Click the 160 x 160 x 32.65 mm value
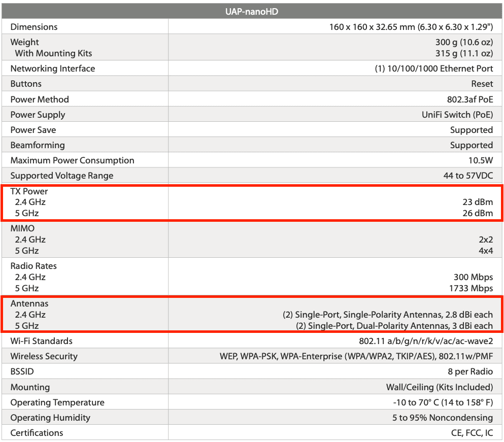504x442 pixels. click(x=411, y=27)
